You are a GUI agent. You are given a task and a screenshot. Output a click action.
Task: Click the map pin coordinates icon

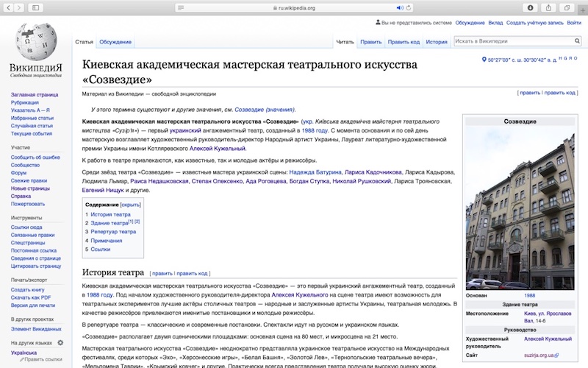click(484, 60)
